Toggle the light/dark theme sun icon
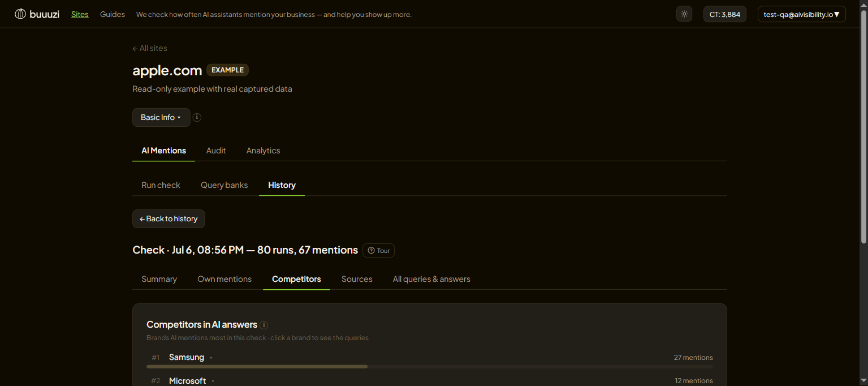 (x=684, y=14)
